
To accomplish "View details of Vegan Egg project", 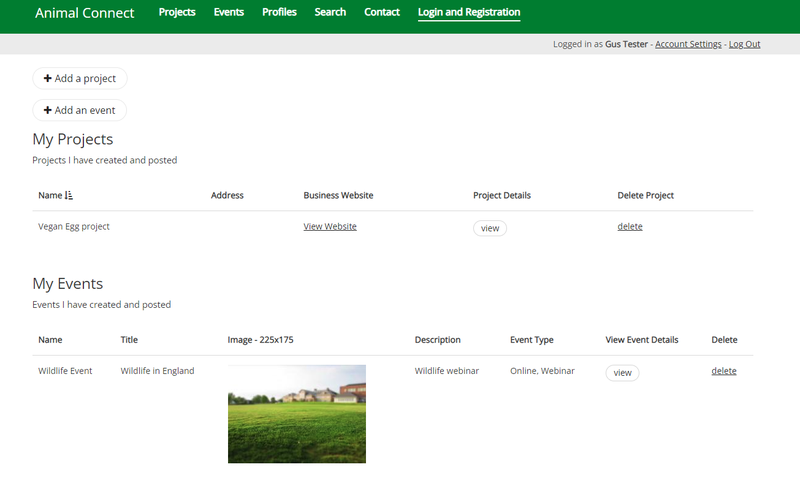I will (x=490, y=228).
